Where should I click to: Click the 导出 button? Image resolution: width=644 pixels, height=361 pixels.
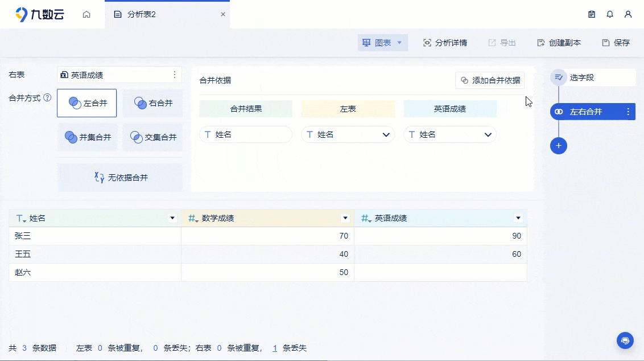coord(502,43)
